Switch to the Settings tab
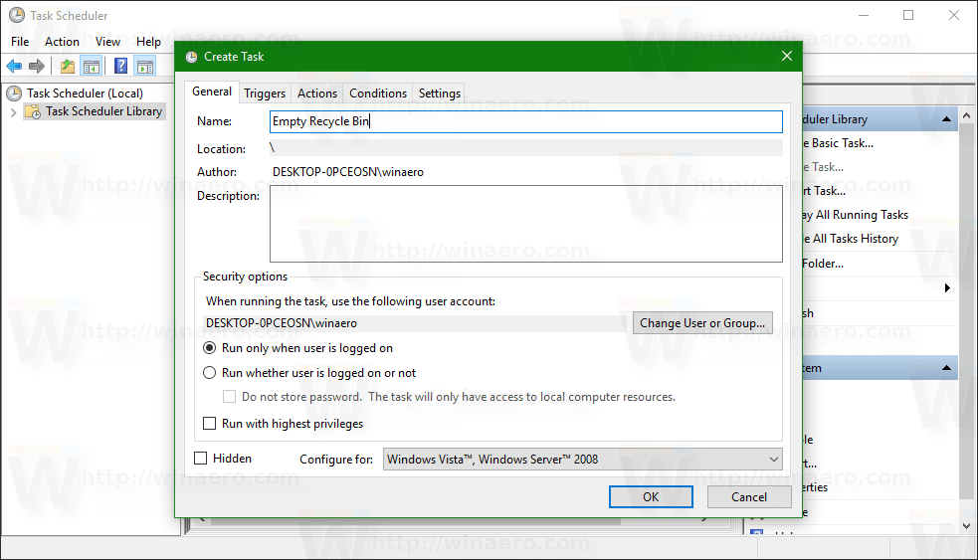 click(440, 93)
